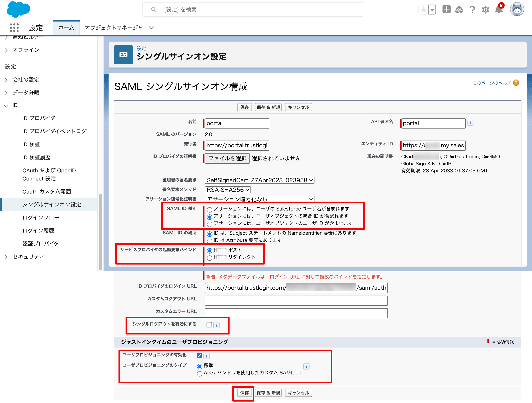Click the top キャンセル button
The image size is (532, 403).
coord(299,107)
